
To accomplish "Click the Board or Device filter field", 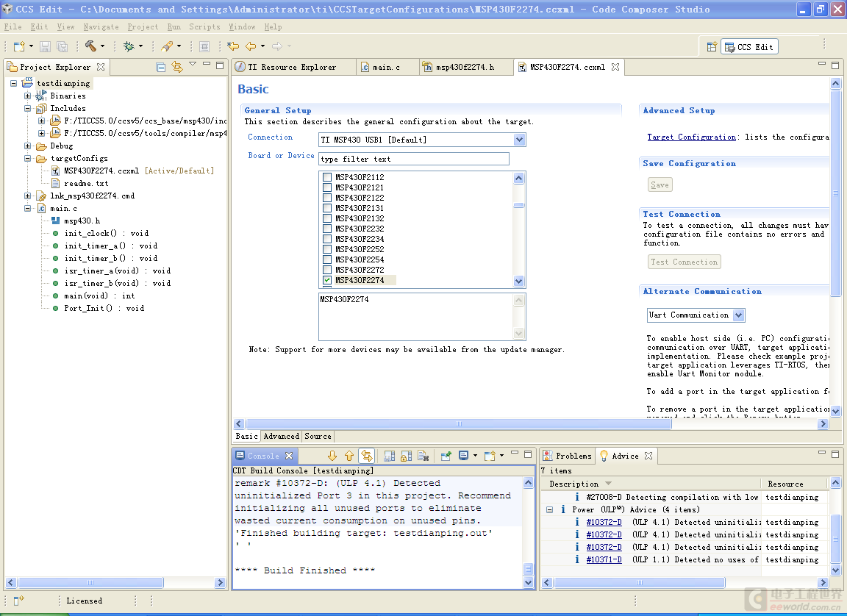I will point(414,159).
